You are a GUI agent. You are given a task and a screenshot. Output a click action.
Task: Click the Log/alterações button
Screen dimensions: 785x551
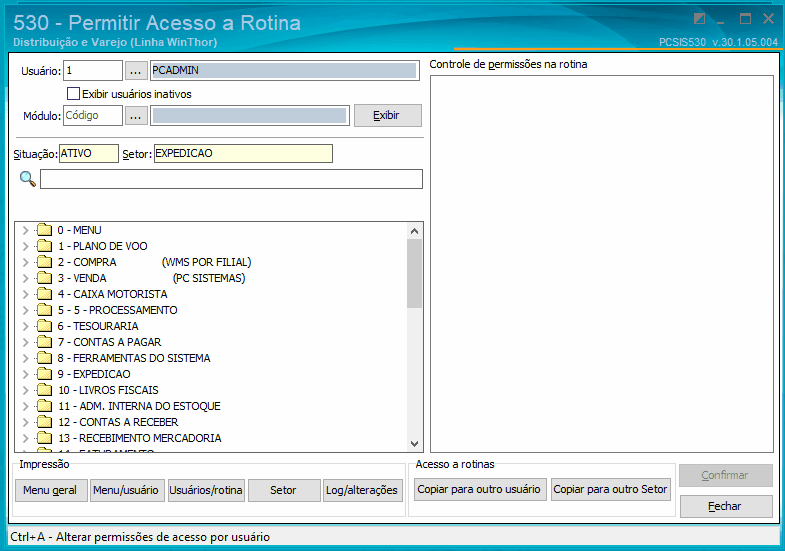(x=362, y=490)
